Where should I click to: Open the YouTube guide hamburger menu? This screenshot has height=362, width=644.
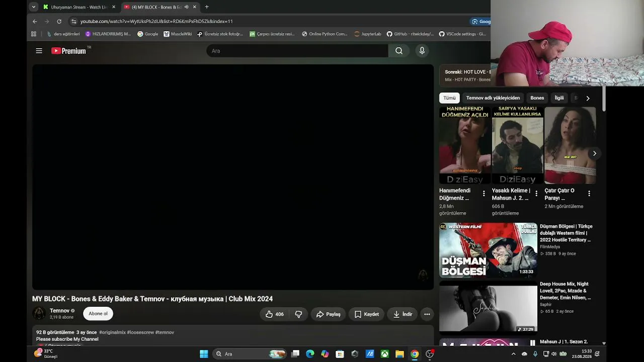(39, 51)
